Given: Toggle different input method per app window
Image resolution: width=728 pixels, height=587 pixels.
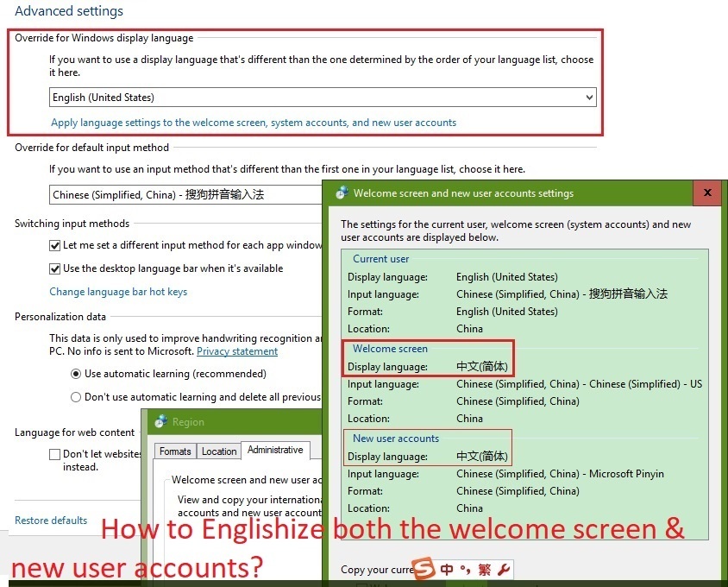Looking at the screenshot, I should click(55, 245).
